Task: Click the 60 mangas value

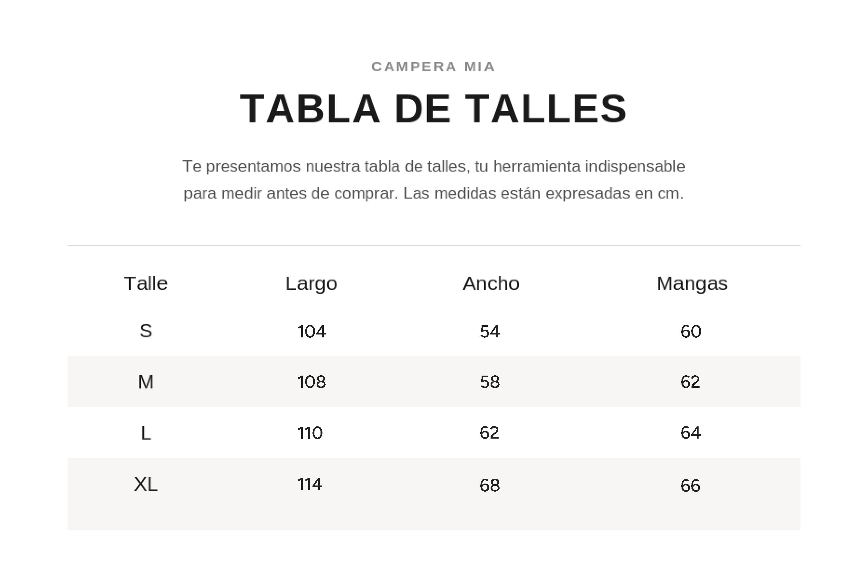Action: (x=691, y=332)
